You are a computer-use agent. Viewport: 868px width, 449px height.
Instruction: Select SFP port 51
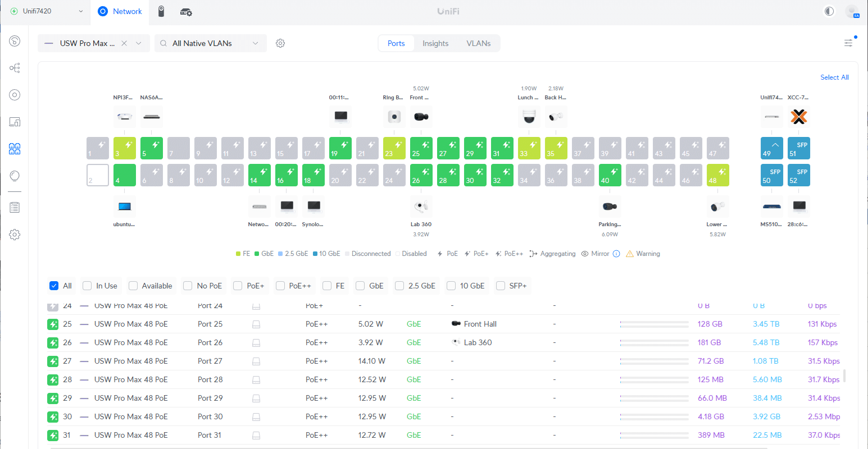(799, 148)
